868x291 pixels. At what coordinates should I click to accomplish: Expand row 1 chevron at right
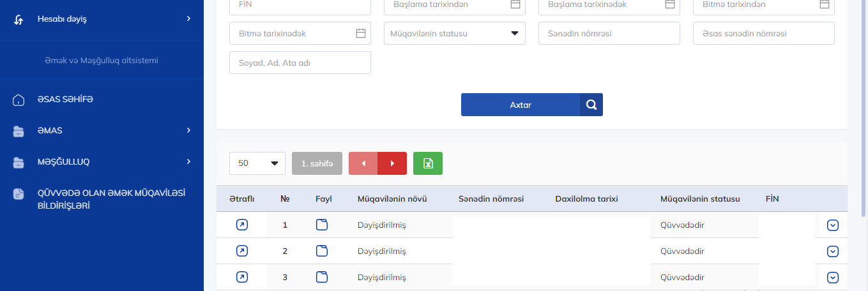click(832, 225)
